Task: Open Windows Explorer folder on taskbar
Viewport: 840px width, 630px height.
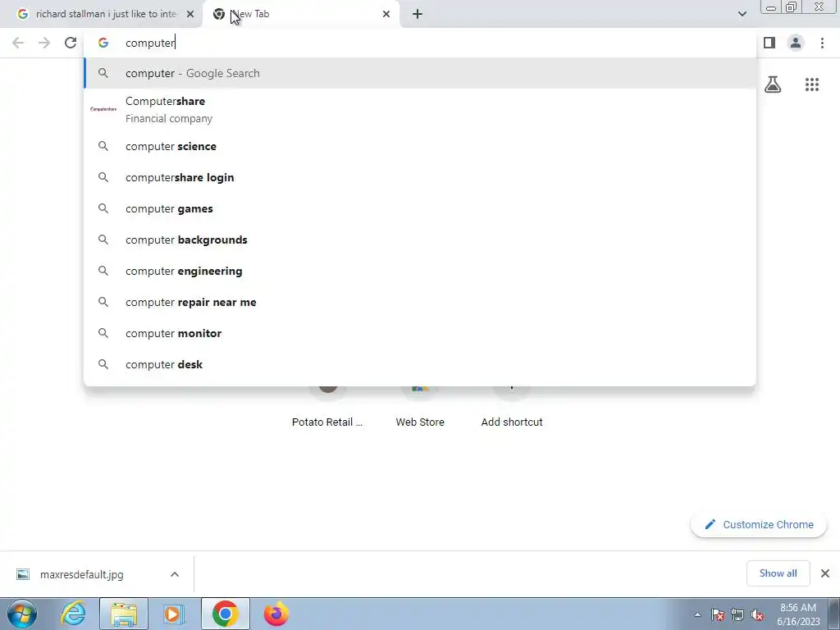Action: click(x=124, y=614)
